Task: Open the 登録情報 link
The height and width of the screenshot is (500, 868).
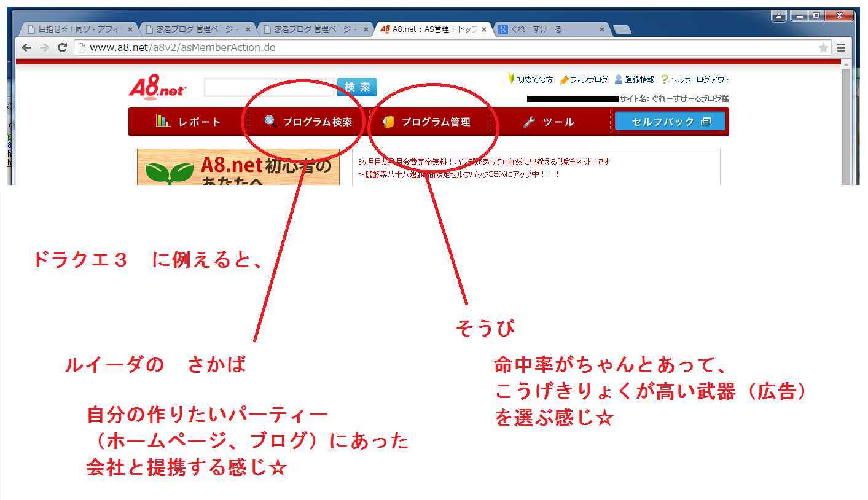Action: (635, 80)
